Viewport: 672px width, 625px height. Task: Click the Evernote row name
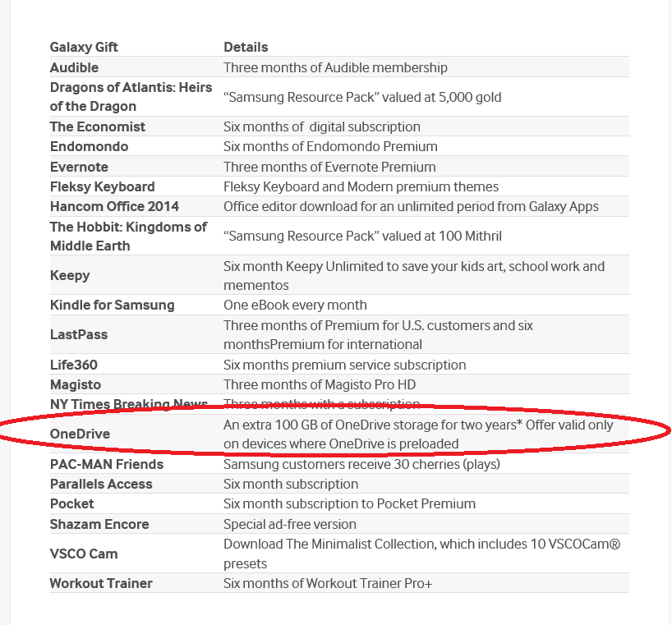click(79, 167)
